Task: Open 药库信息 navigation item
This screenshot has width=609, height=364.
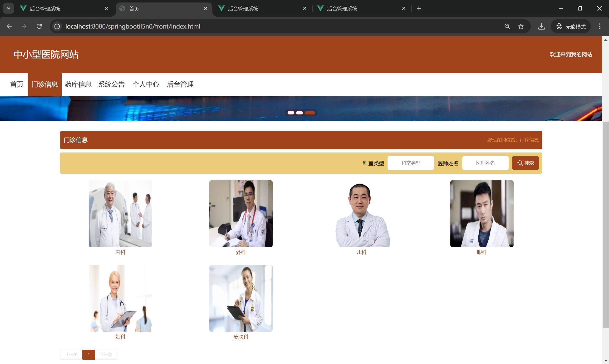Action: click(x=78, y=84)
